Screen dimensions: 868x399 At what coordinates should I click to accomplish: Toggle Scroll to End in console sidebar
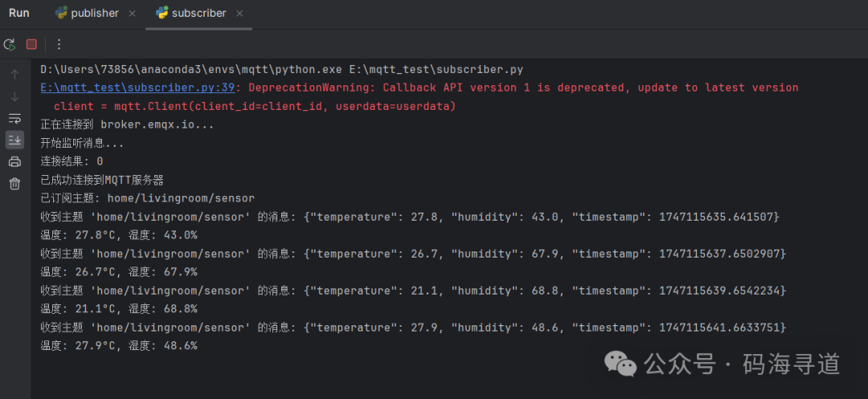coord(15,140)
